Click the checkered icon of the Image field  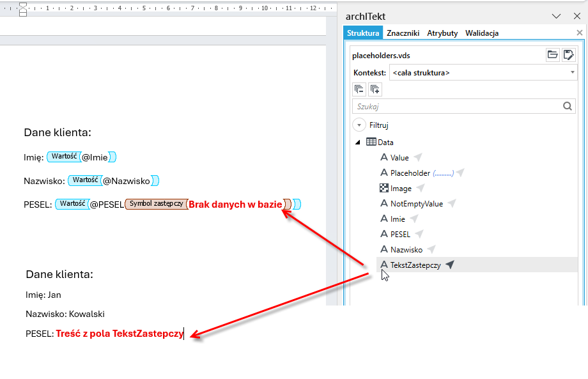(384, 188)
